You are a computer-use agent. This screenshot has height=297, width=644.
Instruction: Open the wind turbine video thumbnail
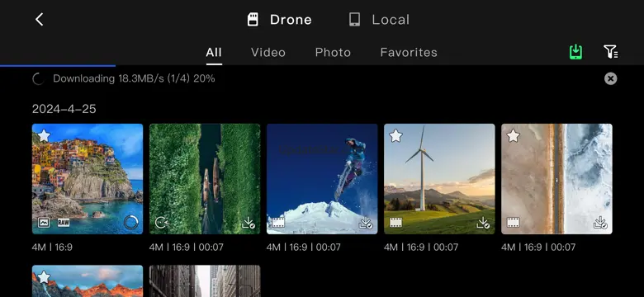click(439, 179)
